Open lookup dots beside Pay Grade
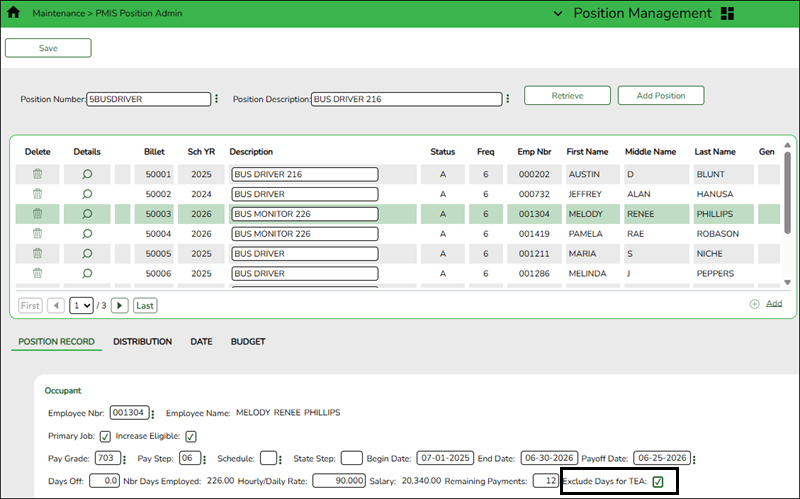This screenshot has width=800, height=499. coord(124,459)
